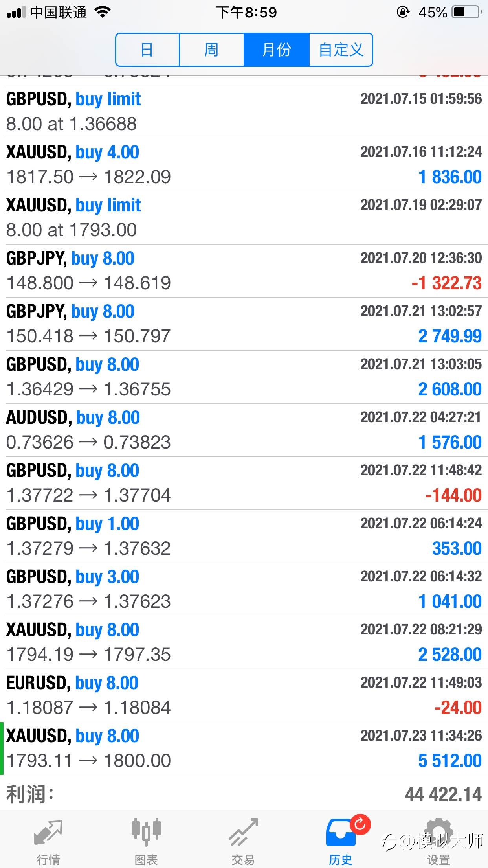
Task: Open the GBPUSD buy 3.00 trade row
Action: (x=244, y=589)
